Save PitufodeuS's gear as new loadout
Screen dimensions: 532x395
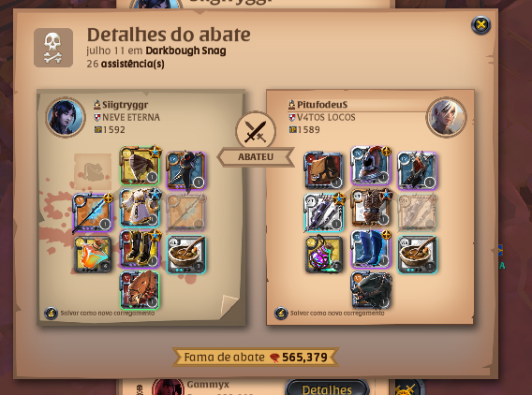pyautogui.click(x=330, y=313)
